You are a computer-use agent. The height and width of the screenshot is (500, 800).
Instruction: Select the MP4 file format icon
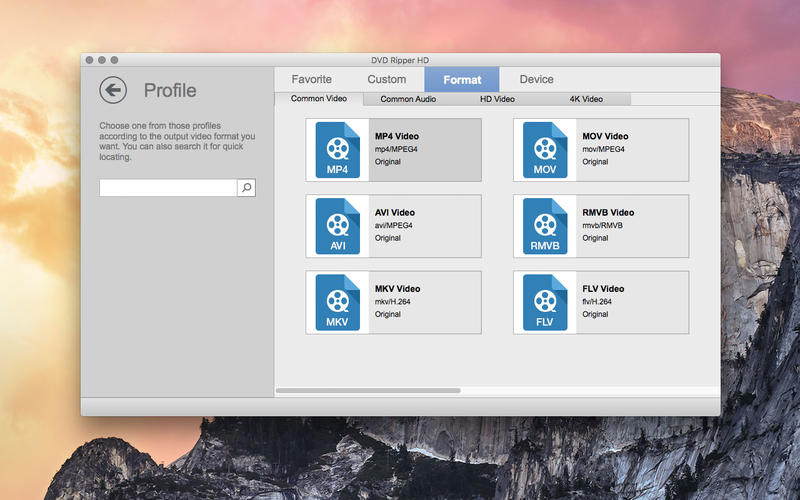[x=337, y=150]
